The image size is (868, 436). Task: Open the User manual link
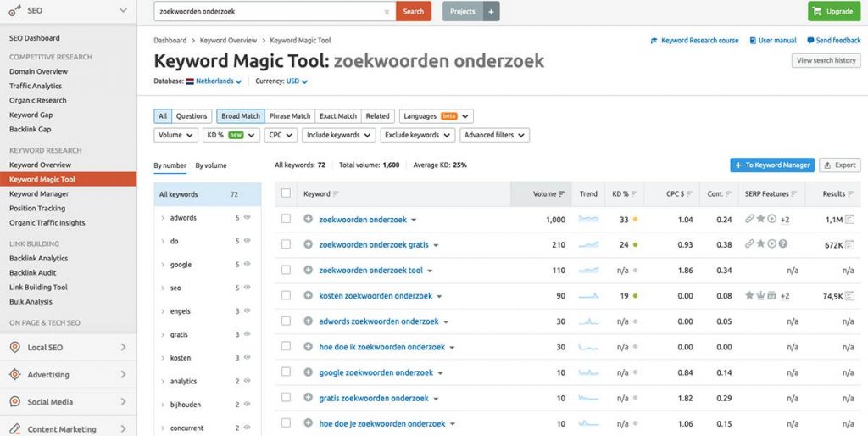(773, 41)
